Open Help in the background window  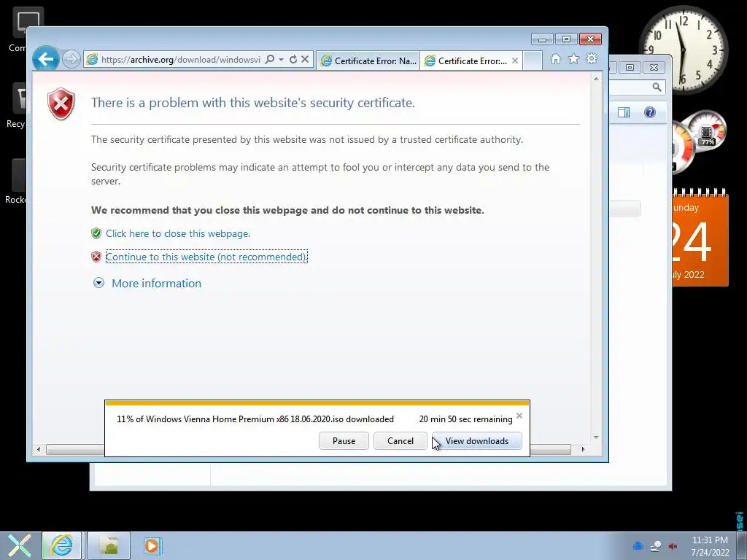click(650, 112)
